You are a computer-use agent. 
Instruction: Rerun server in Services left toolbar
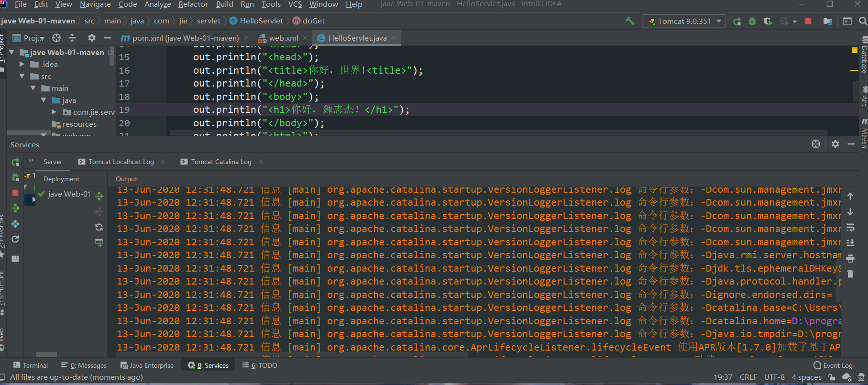point(15,162)
